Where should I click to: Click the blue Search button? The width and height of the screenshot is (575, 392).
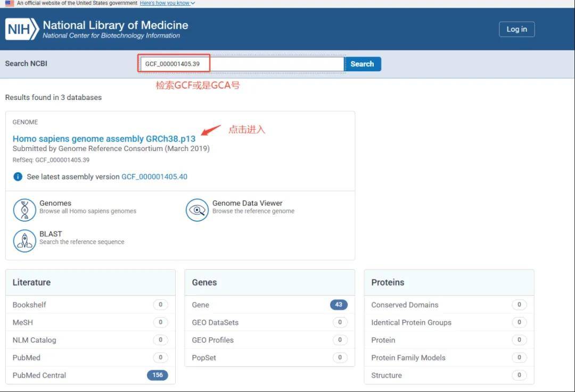[x=363, y=64]
